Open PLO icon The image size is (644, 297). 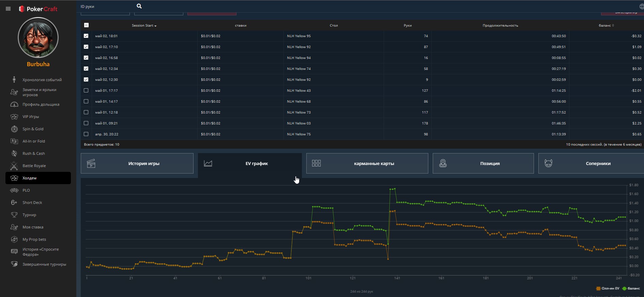tap(14, 190)
